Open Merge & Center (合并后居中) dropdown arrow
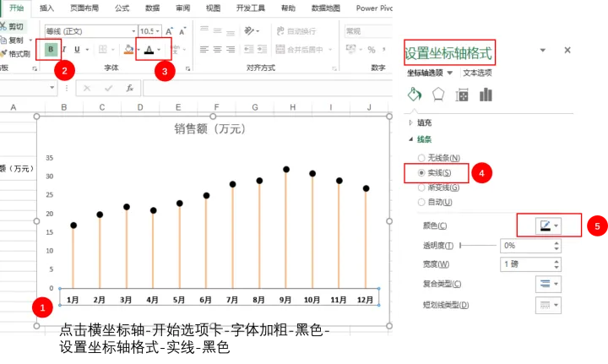 click(x=330, y=50)
